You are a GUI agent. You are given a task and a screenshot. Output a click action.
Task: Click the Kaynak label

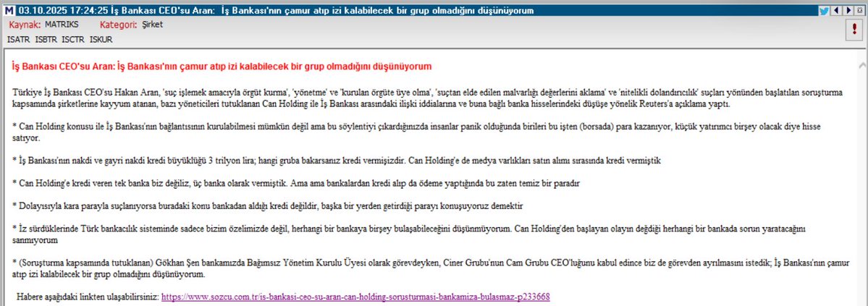coord(25,25)
